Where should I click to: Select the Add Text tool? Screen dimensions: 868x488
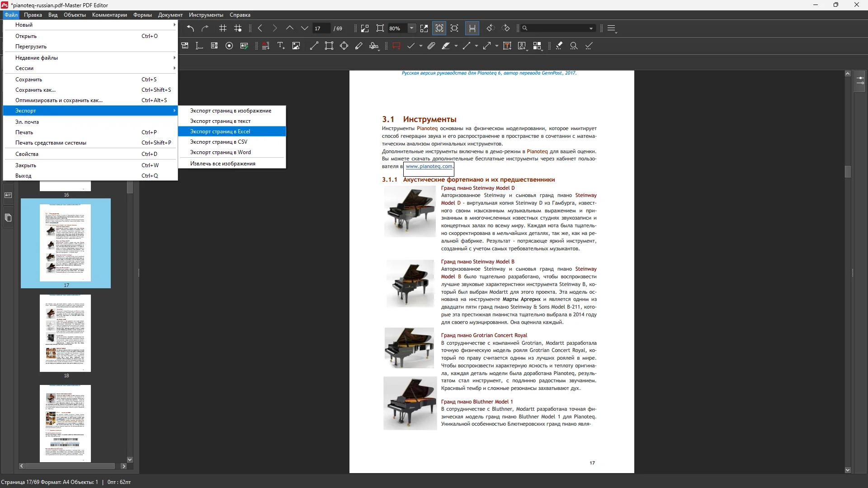pyautogui.click(x=281, y=46)
